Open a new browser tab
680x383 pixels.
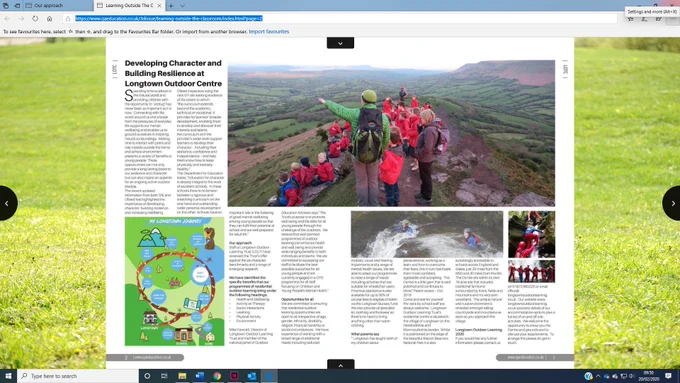click(171, 6)
